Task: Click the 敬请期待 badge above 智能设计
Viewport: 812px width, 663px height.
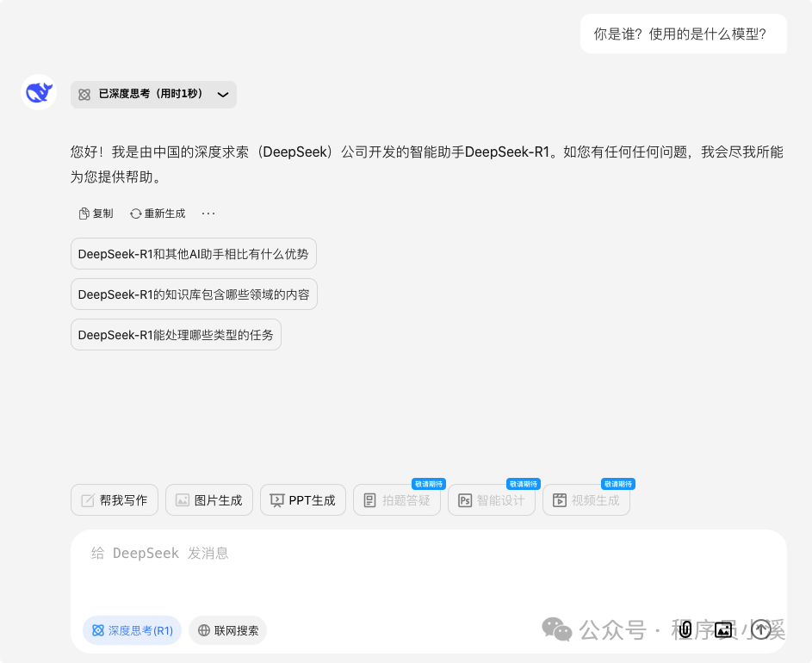Action: pyautogui.click(x=524, y=484)
